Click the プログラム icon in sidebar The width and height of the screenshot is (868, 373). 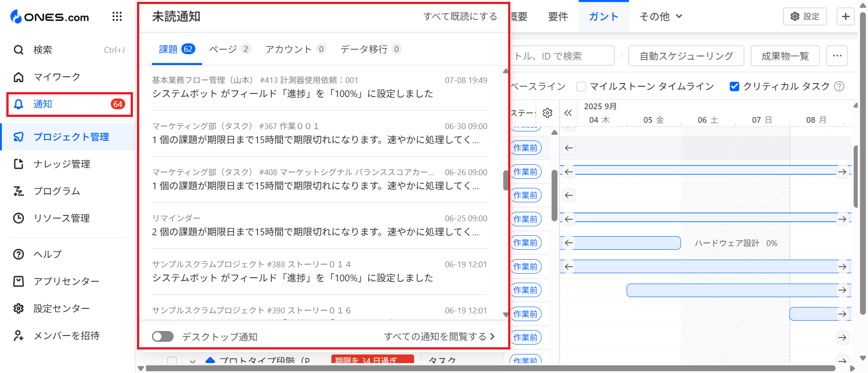[19, 191]
